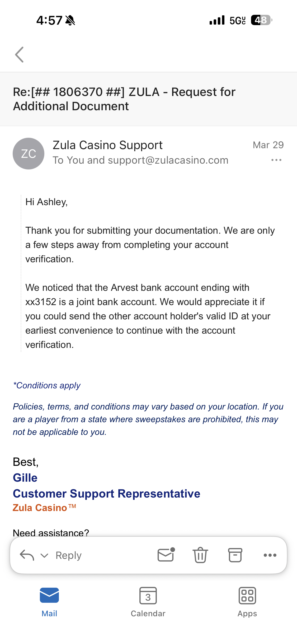Tap sender name Zula Casino Support
The image size is (297, 644).
[x=107, y=145]
